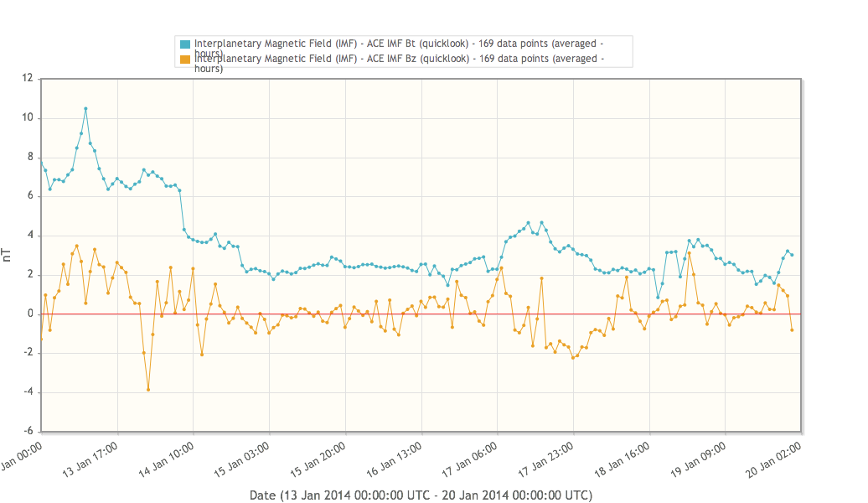Select the last blue Bt data point at right edge

(792, 254)
